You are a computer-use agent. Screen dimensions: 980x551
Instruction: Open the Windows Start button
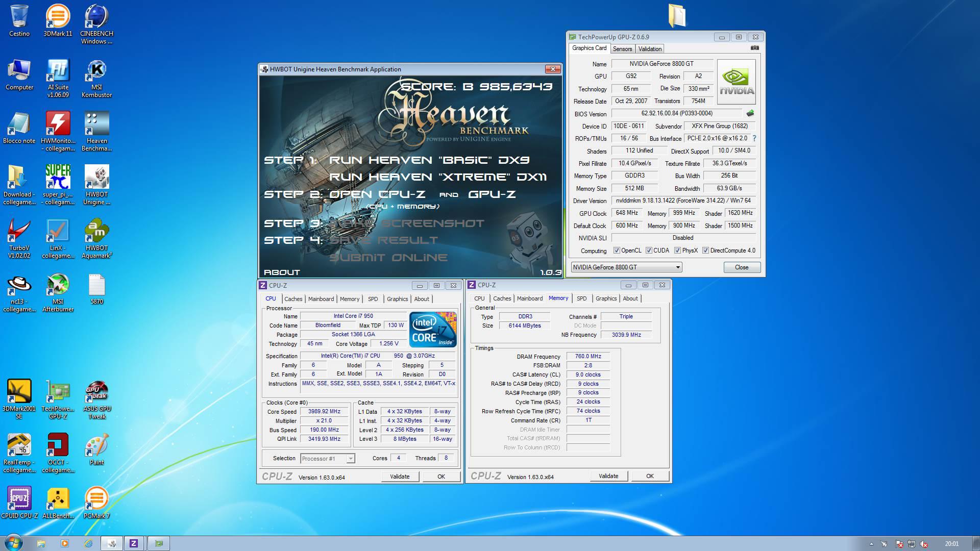[13, 543]
